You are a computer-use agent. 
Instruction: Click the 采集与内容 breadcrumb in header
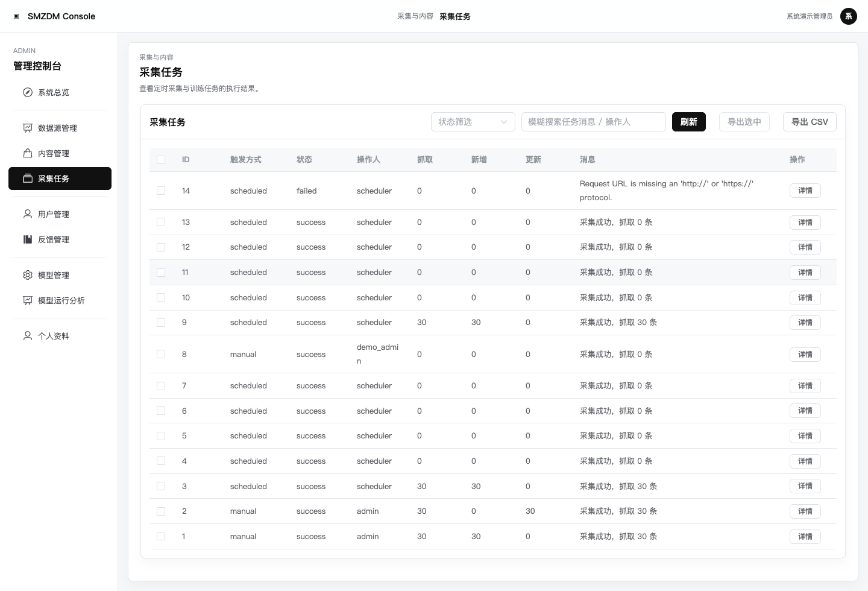[415, 16]
